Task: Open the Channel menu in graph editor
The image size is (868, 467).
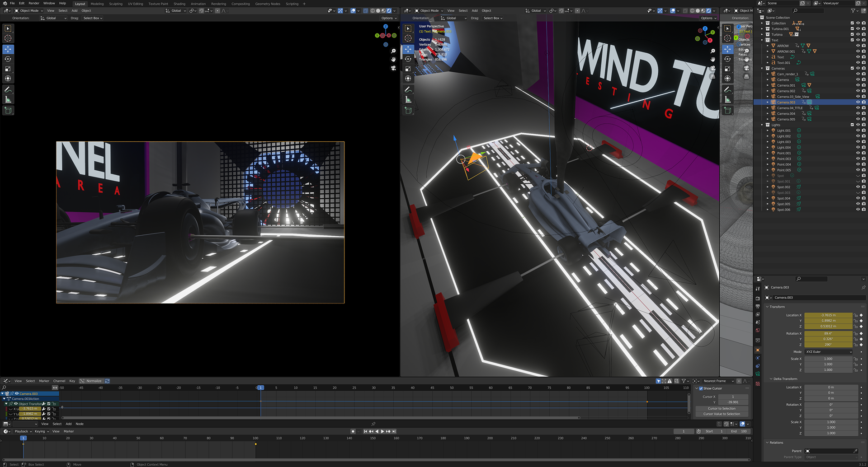Action: click(59, 381)
